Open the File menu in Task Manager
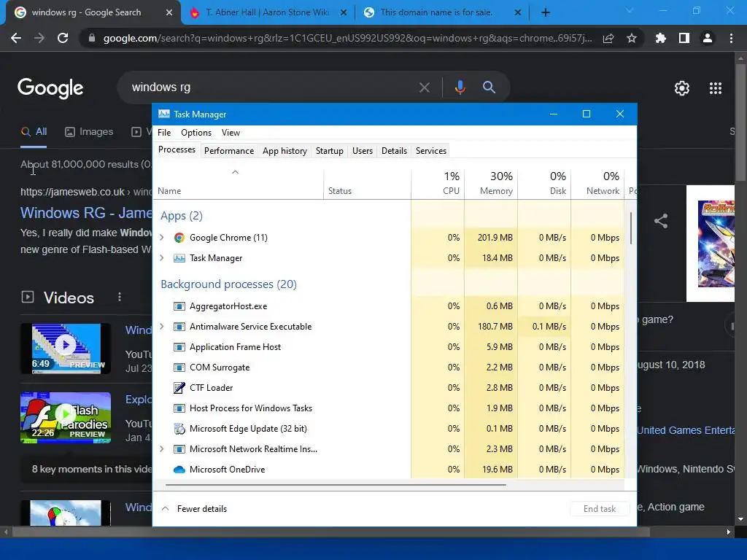This screenshot has width=747, height=560. tap(164, 133)
